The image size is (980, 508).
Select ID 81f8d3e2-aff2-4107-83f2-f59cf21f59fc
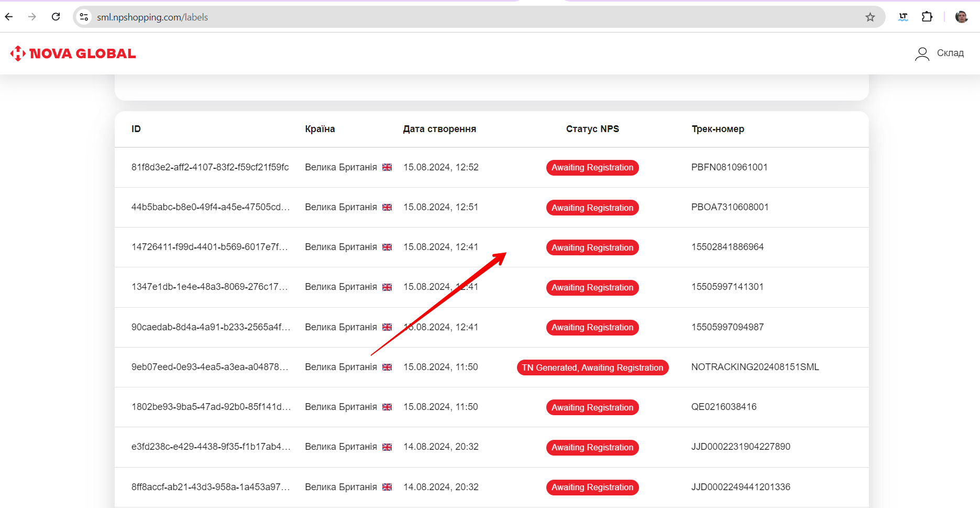click(x=210, y=167)
